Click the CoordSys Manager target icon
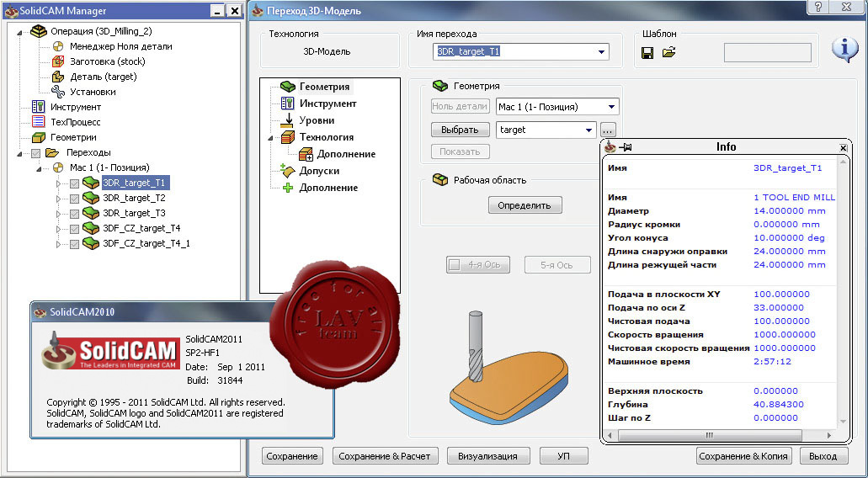The image size is (868, 478). (x=58, y=46)
